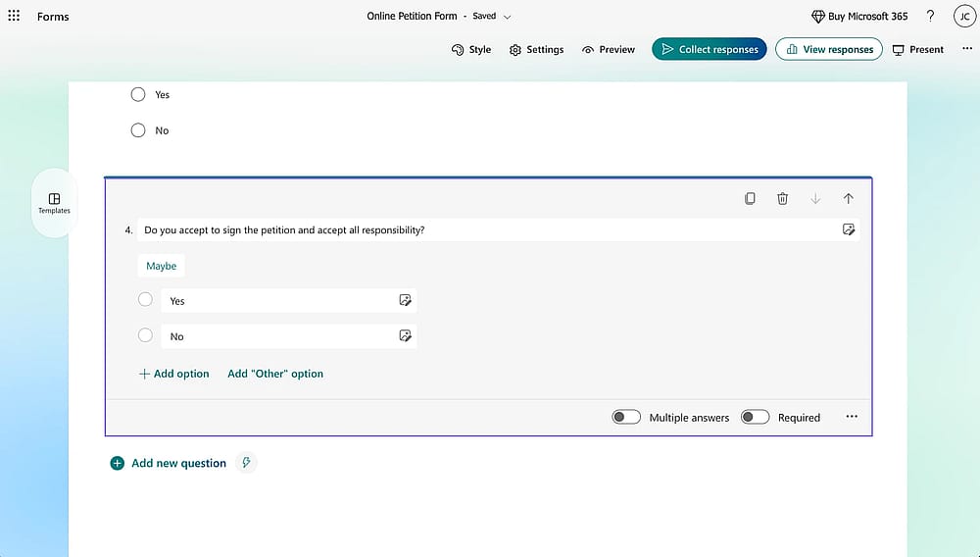Start Present mode
980x557 pixels.
[918, 49]
